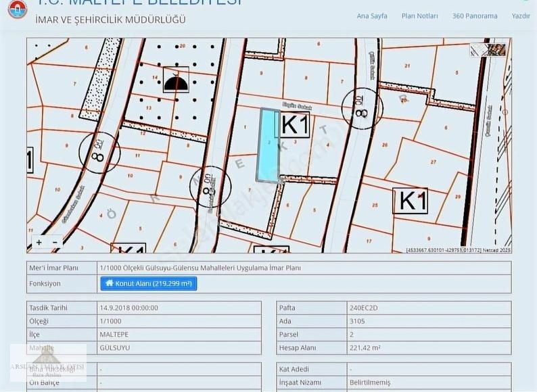Select the İnşaat Nizamı value Belirtilmemiş
This screenshot has height=392, width=537.
(x=370, y=383)
